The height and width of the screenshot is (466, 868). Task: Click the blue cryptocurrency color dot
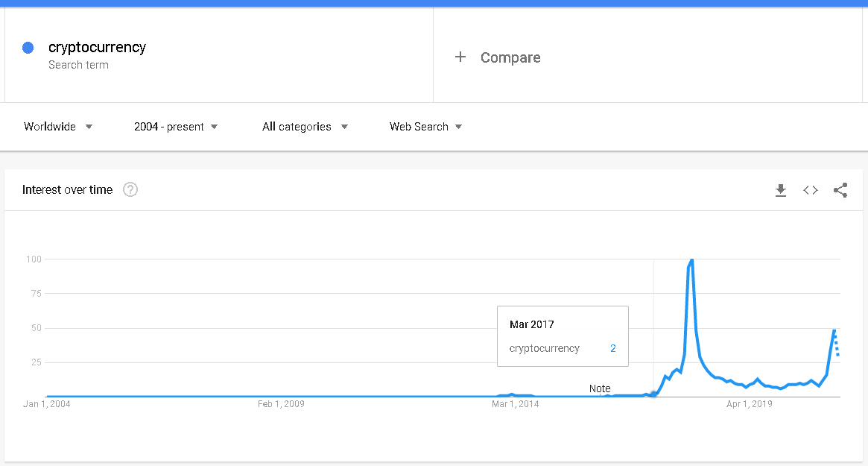click(28, 48)
